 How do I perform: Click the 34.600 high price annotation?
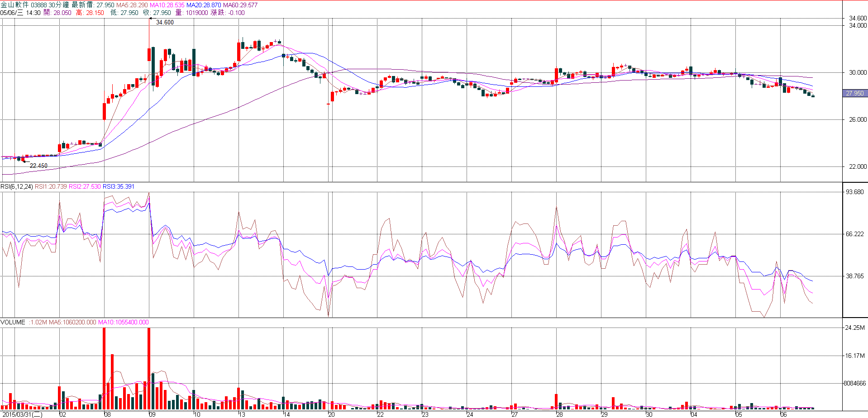pos(165,22)
